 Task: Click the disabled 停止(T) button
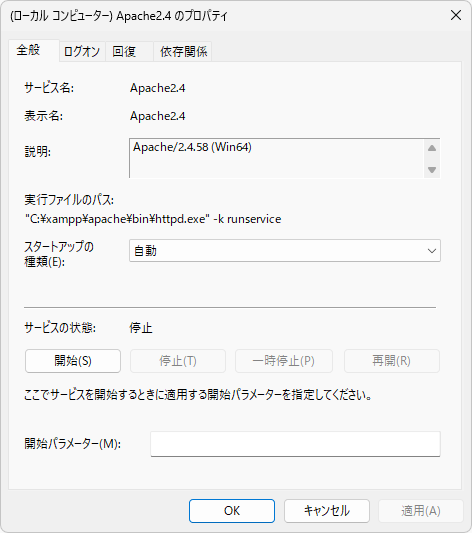click(178, 361)
